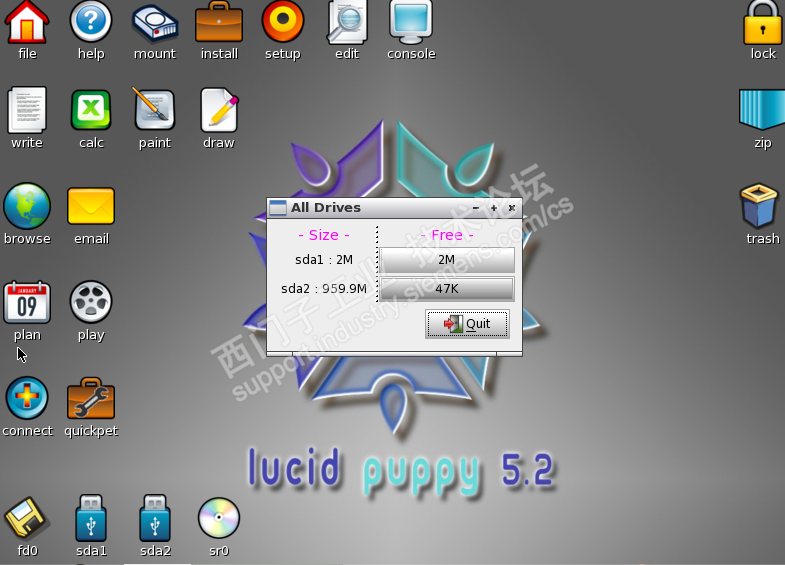
Task: Open the quickpet toolbox icon
Action: click(91, 398)
